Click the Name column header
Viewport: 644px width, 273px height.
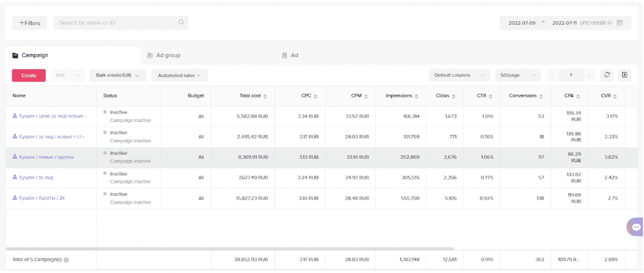click(18, 96)
